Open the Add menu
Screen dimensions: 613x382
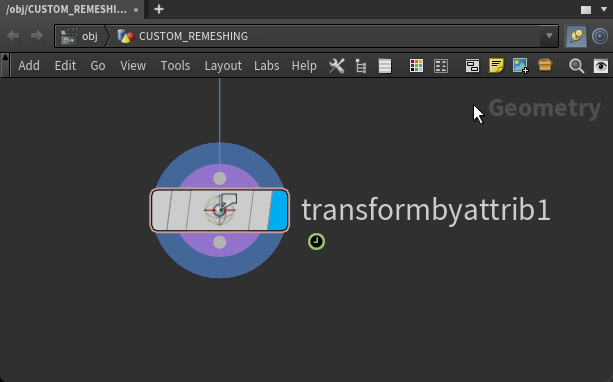click(x=29, y=66)
